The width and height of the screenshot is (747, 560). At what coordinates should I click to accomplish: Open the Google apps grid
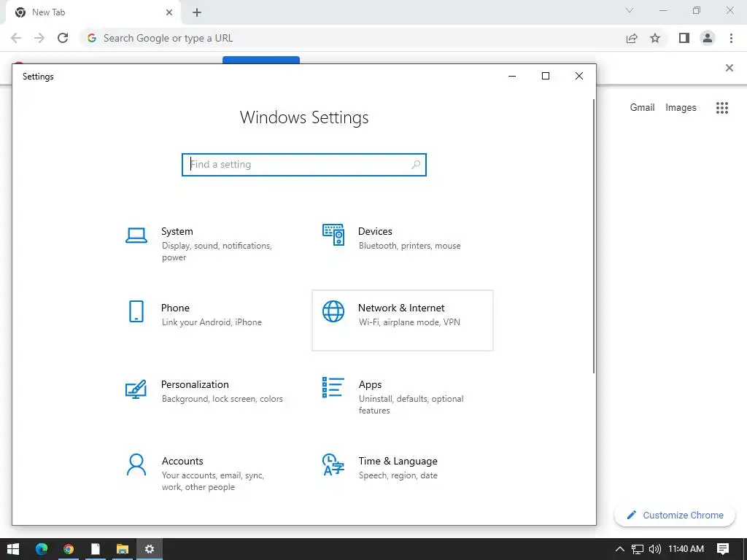(722, 108)
